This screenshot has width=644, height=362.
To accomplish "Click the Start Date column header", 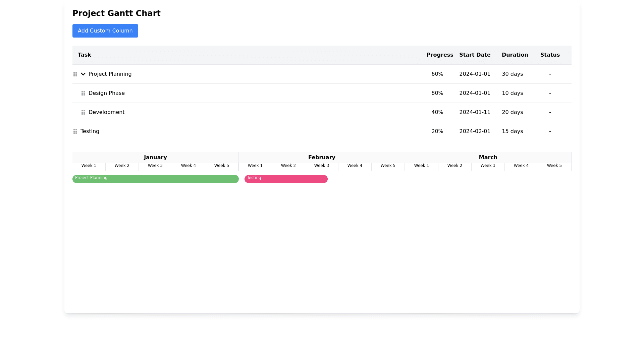I will click(475, 55).
